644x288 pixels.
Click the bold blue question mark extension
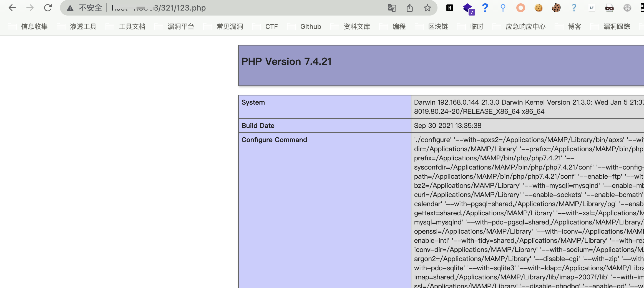click(485, 8)
